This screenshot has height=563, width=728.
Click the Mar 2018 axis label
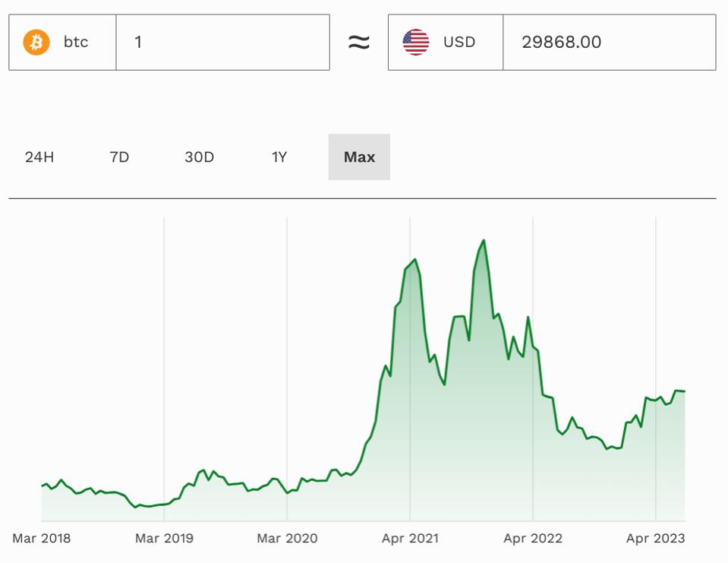click(41, 539)
